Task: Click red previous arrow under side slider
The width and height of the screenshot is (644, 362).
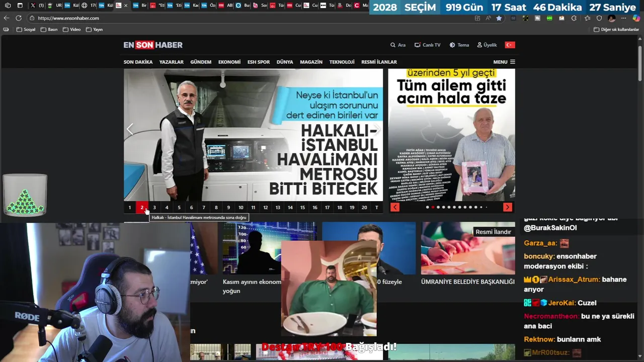Action: coord(395,207)
